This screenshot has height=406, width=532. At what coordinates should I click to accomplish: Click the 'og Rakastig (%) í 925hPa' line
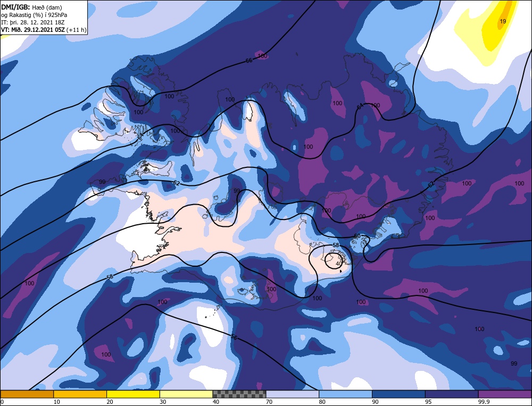[x=34, y=15]
